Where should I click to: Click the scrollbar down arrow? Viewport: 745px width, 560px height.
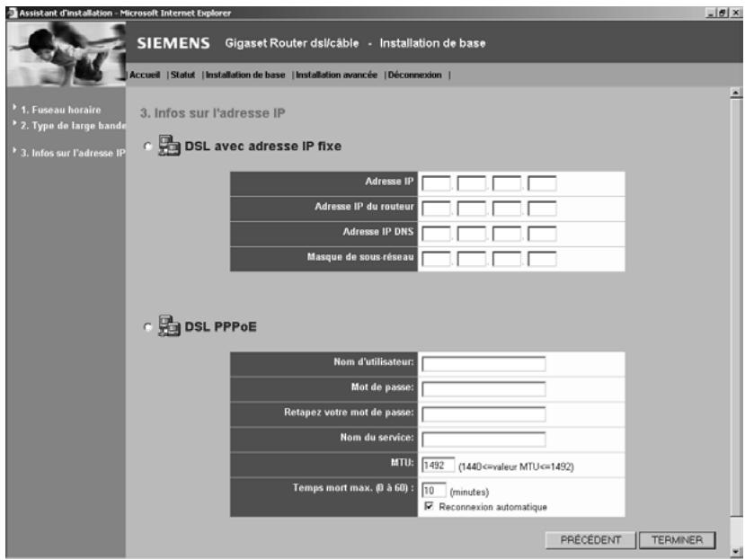coord(736,551)
